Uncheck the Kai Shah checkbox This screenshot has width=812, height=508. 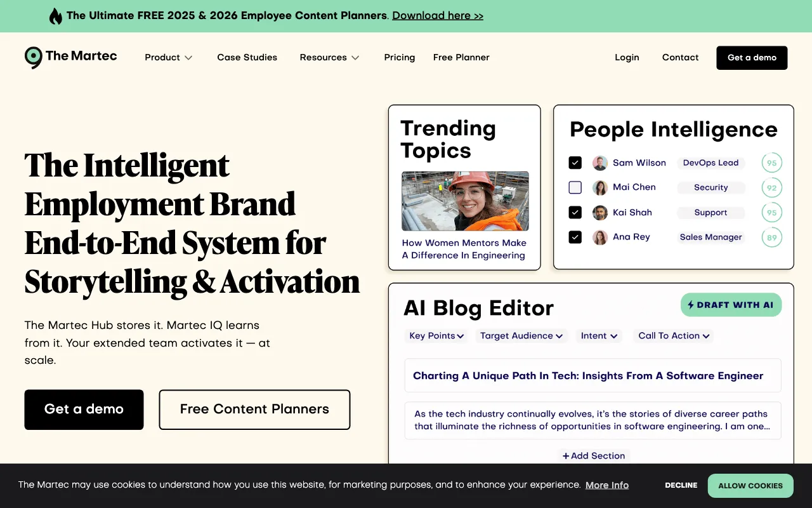point(575,213)
